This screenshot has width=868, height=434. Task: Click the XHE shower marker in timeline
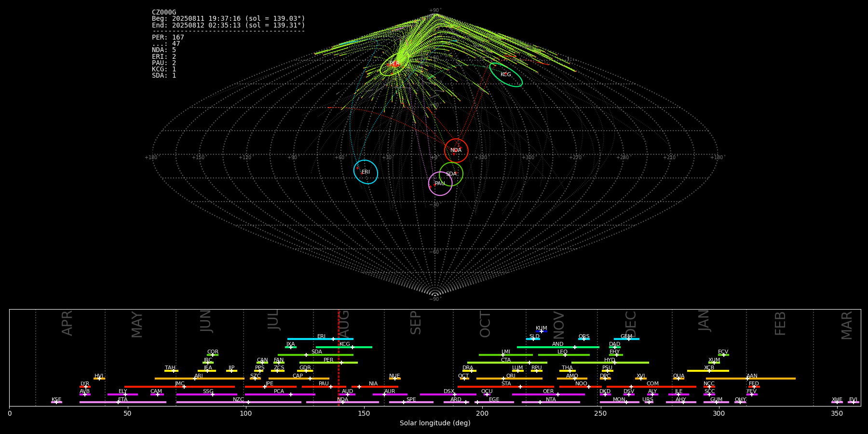[x=837, y=402]
